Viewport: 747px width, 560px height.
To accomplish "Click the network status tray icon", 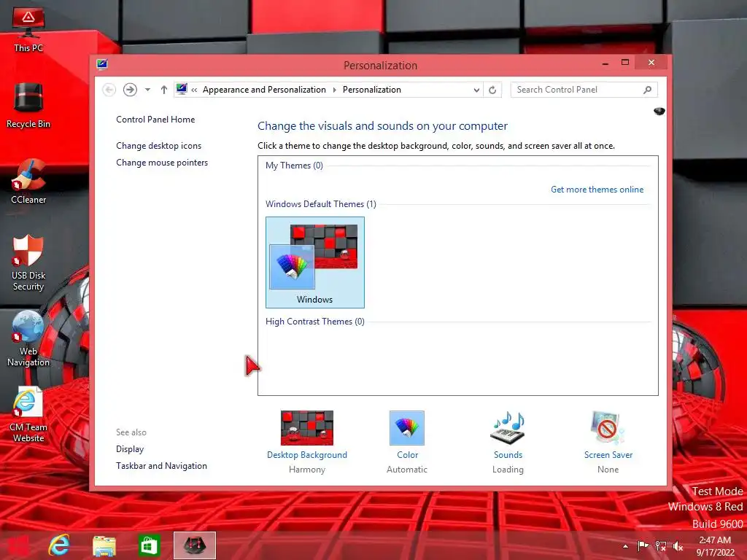I will click(660, 546).
